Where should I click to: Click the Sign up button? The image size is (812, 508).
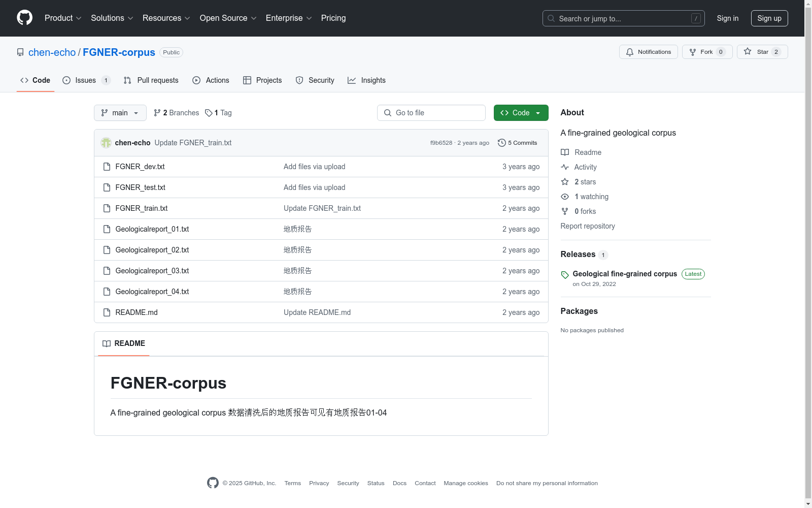point(769,18)
